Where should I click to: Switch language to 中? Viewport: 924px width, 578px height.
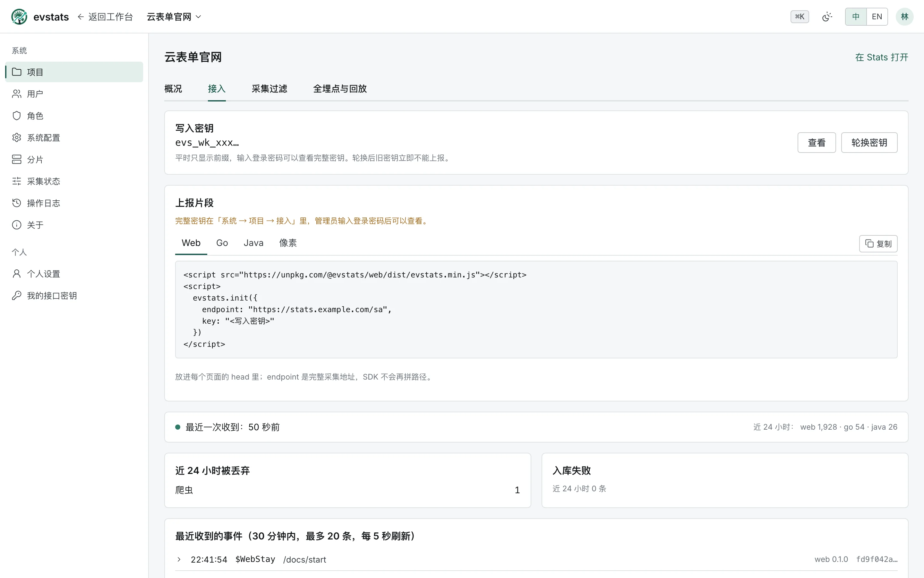click(x=856, y=16)
